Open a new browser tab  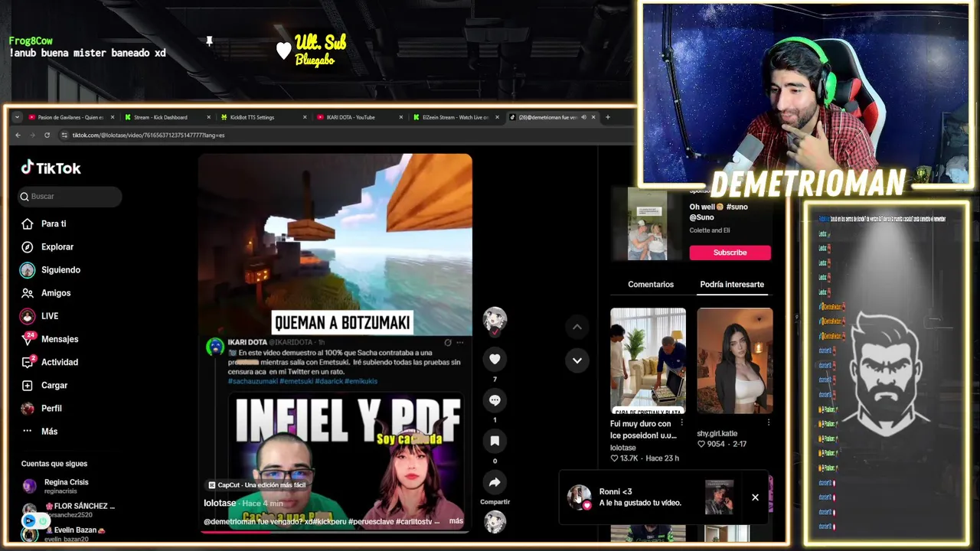(608, 118)
